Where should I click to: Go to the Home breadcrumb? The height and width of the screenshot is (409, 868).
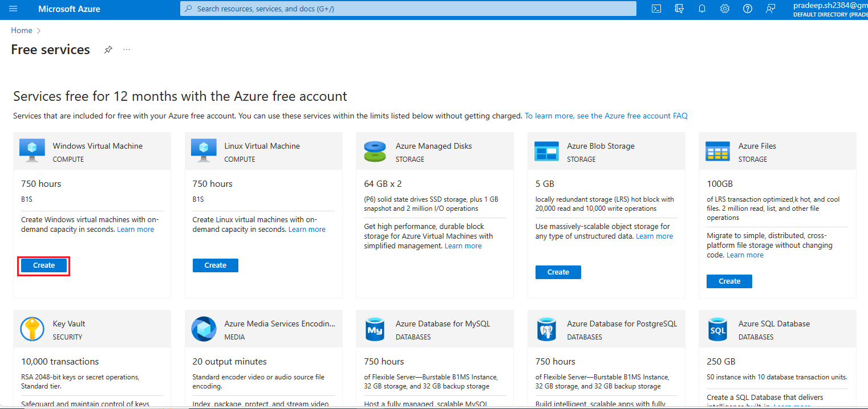tap(22, 30)
